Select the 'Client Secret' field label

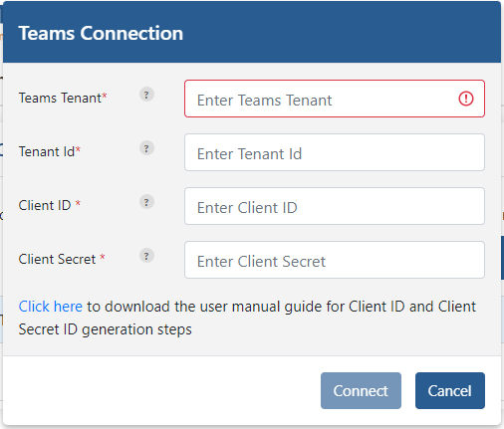(62, 259)
